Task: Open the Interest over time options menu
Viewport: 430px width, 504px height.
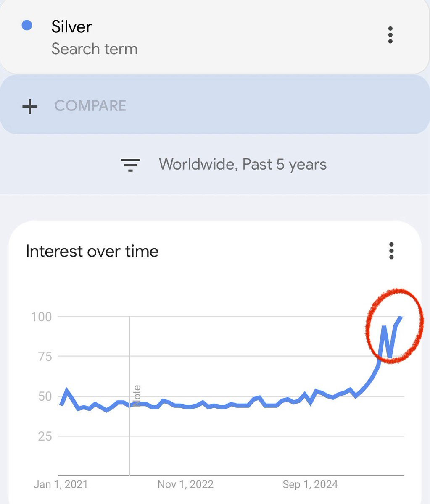Action: click(391, 251)
